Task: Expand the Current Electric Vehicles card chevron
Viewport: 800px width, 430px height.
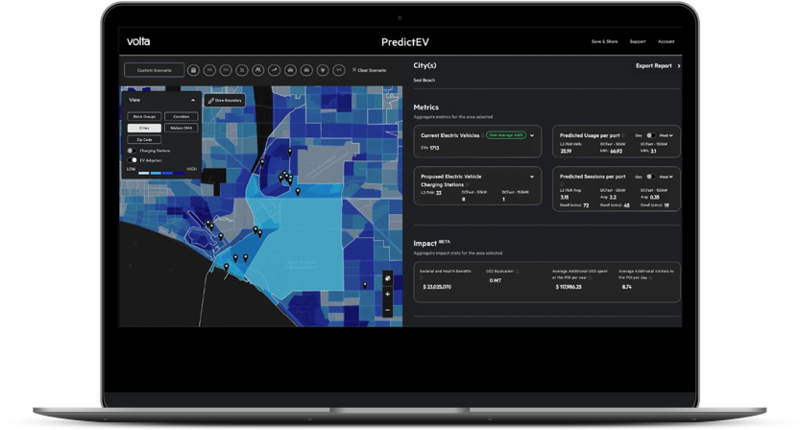Action: [x=532, y=134]
